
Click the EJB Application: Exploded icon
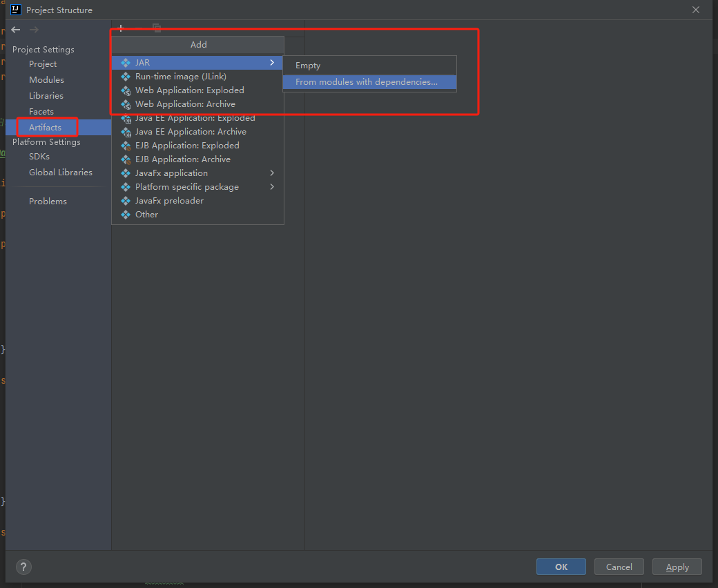[x=126, y=146]
